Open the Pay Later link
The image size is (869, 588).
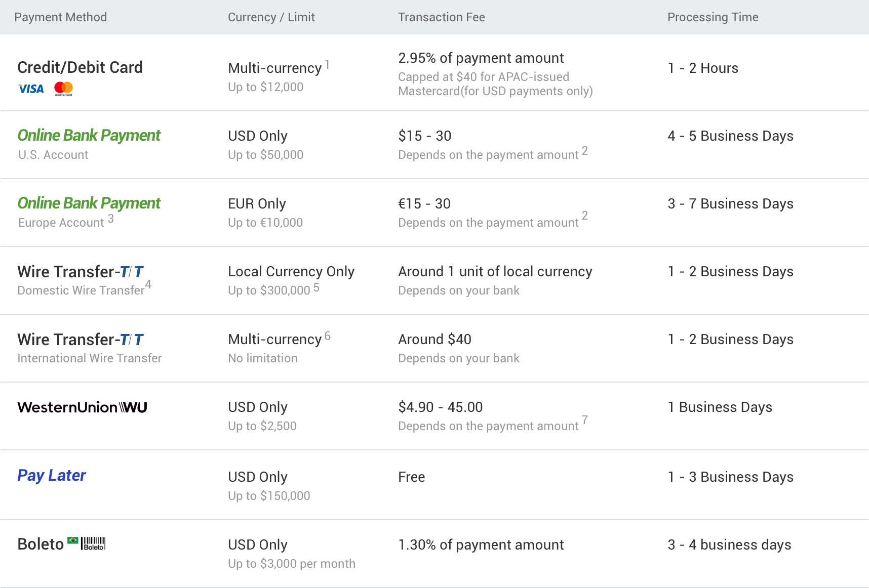click(x=52, y=476)
